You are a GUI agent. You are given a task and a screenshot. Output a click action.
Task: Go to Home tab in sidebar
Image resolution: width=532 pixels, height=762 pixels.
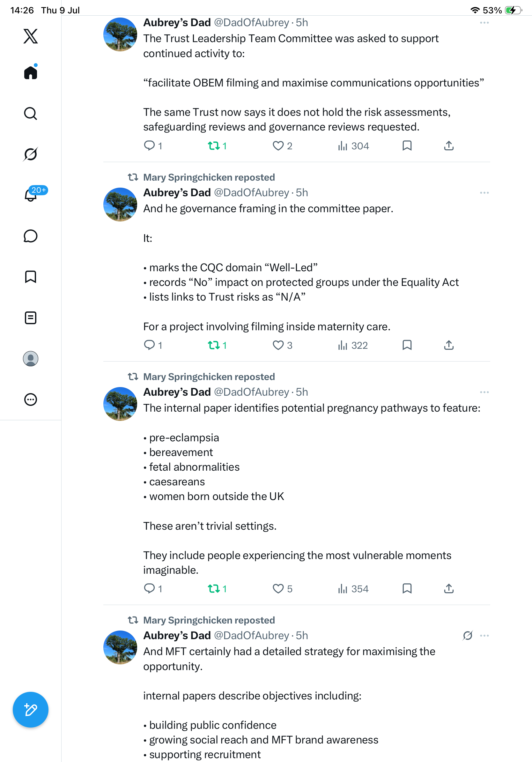[31, 72]
